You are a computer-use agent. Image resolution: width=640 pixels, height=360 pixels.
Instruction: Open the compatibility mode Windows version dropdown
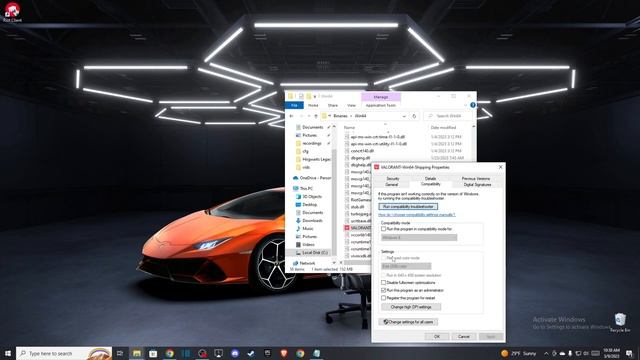coord(419,238)
